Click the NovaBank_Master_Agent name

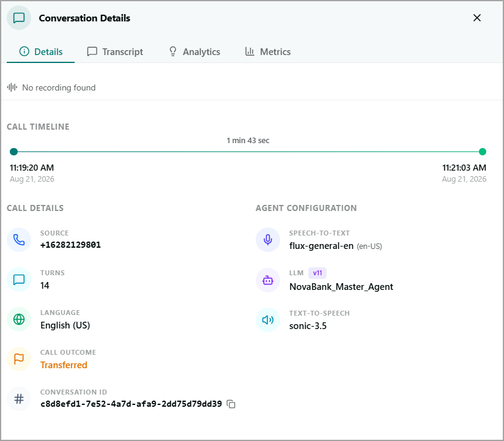(x=341, y=287)
